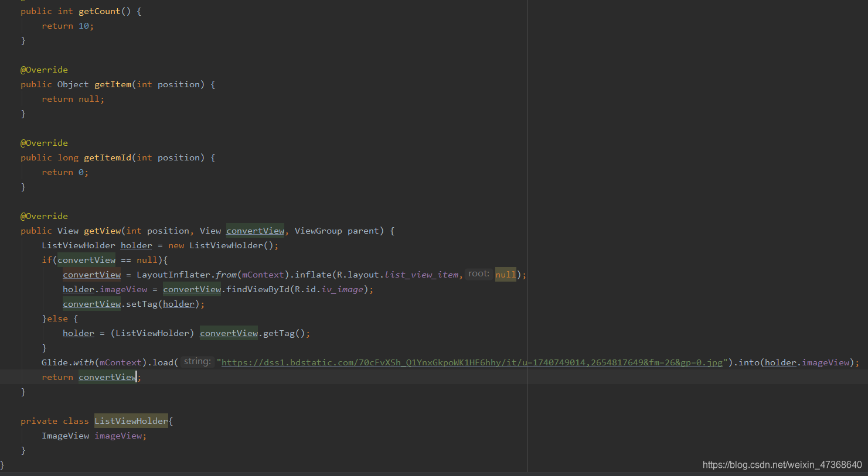Click @Override annotation above getItemId
Screen dimensions: 868x476
[x=44, y=143]
